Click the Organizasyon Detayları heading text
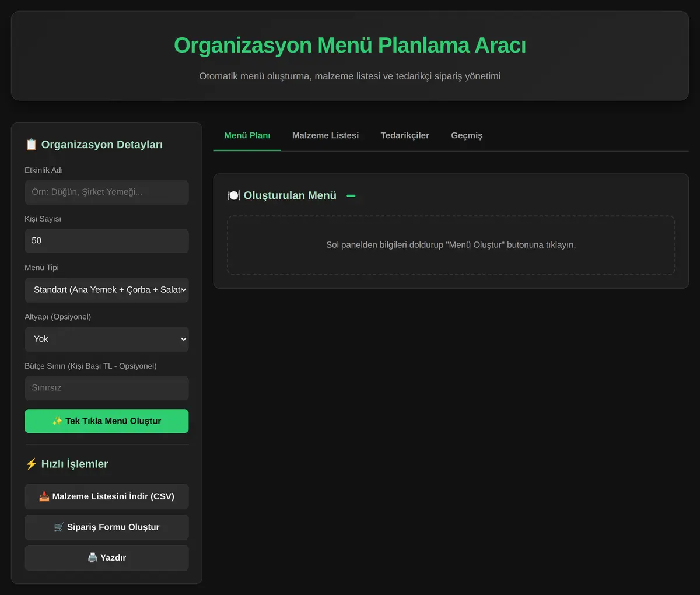Screen dimensions: 700x595 102,145
